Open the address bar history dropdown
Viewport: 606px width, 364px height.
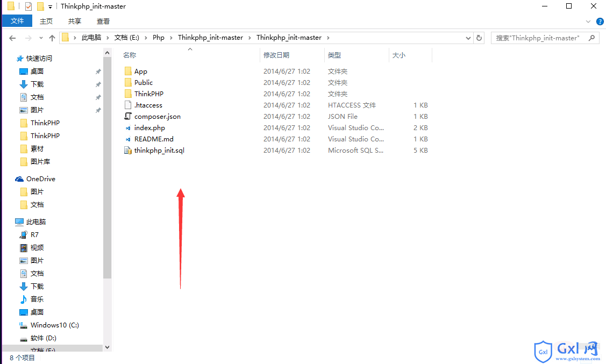(x=468, y=38)
